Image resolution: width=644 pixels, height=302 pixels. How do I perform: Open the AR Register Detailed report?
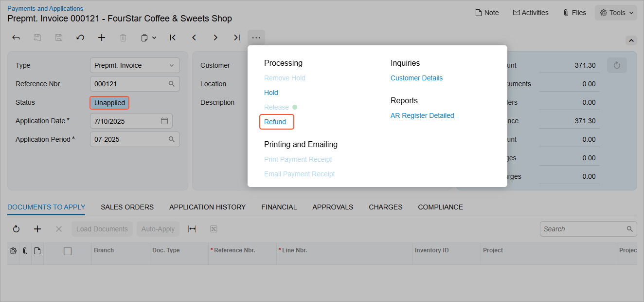(422, 115)
